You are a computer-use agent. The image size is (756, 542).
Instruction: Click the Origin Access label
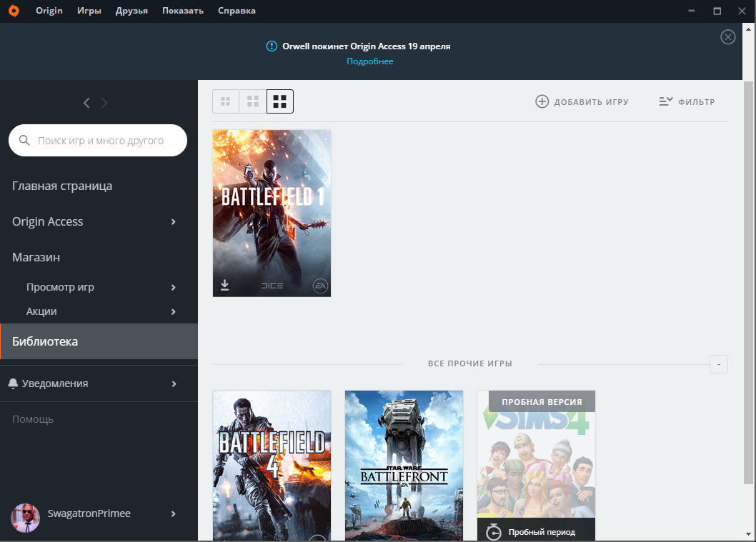(48, 221)
